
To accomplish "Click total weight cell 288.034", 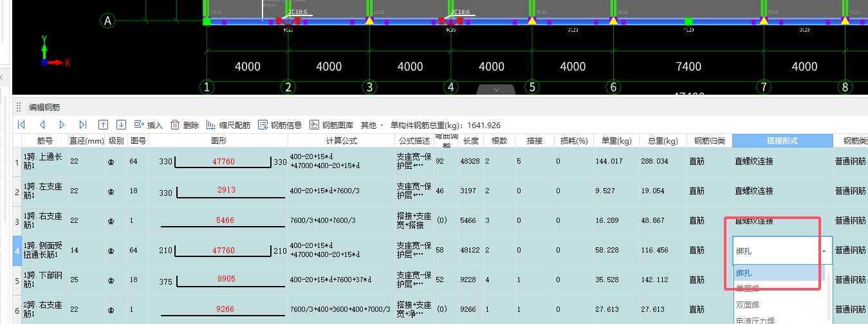I will click(663, 162).
